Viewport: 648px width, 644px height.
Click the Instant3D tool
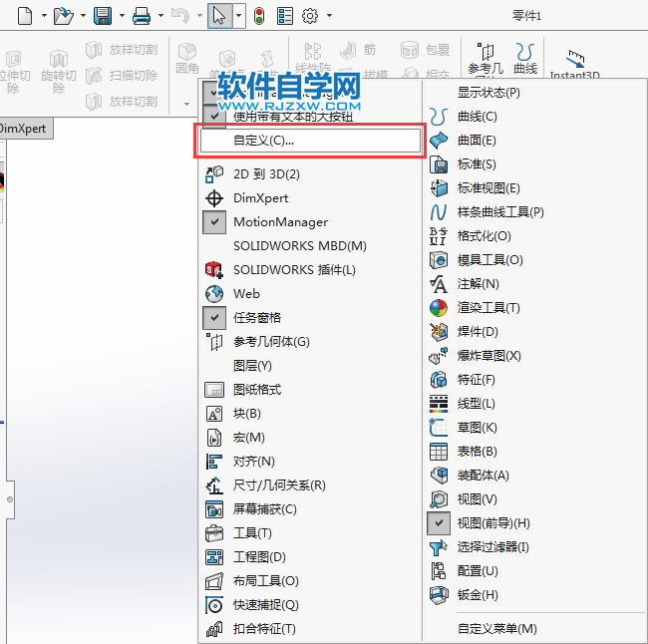point(575,64)
